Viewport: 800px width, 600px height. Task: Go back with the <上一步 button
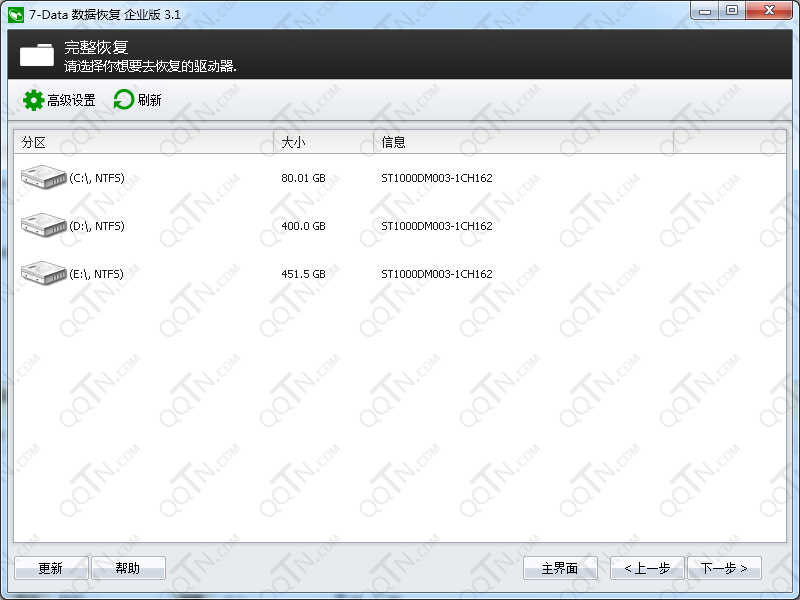647,568
